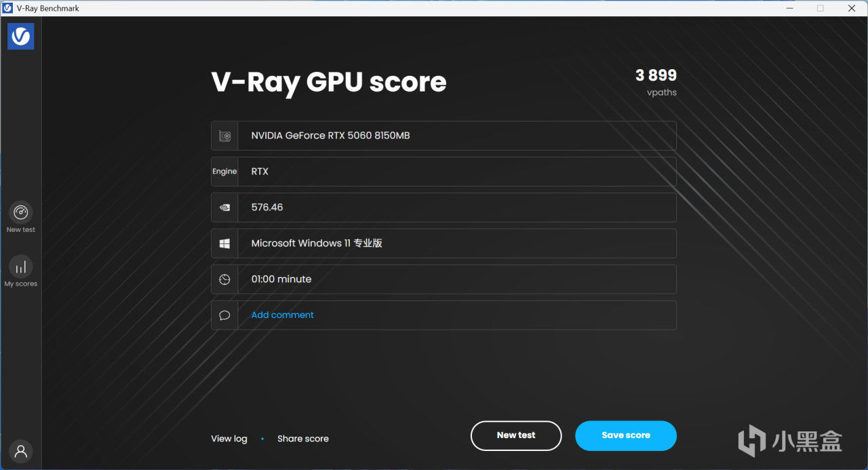Screen dimensions: 868x470
Task: Click the blue Save score button
Action: pos(625,435)
